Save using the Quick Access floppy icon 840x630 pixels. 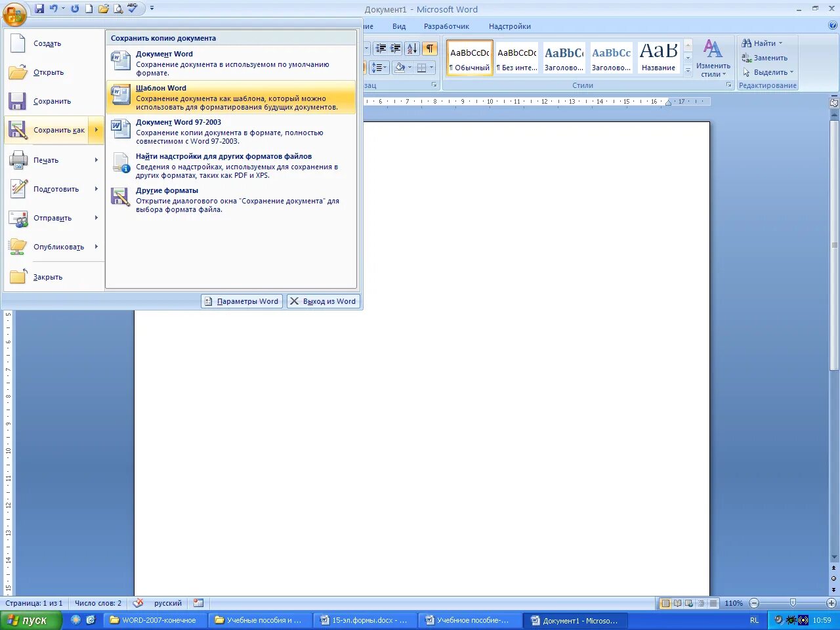pos(39,9)
